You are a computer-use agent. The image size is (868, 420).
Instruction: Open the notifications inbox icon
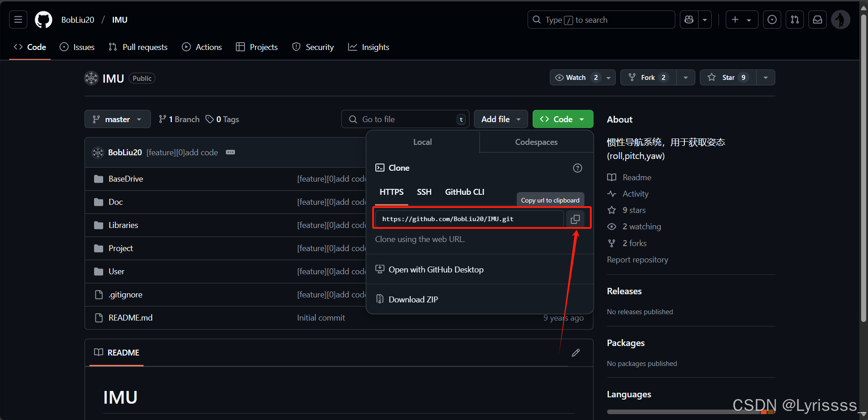pos(818,20)
